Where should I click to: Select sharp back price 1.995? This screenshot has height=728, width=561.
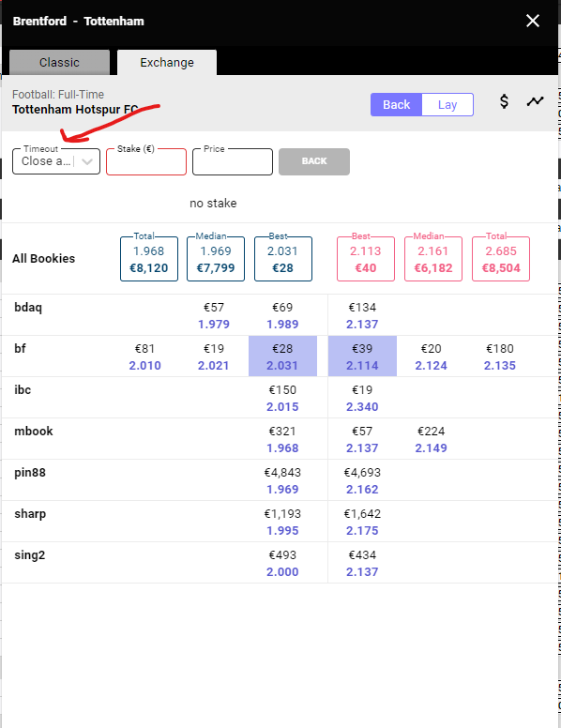click(282, 523)
